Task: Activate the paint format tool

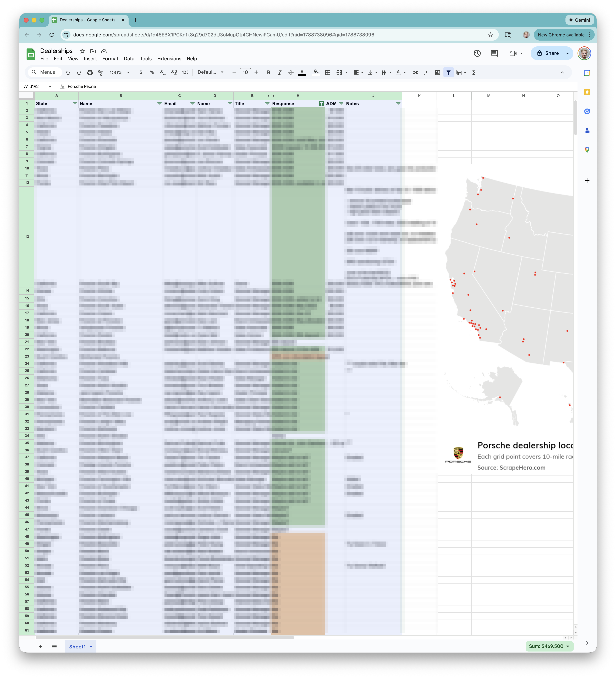Action: (x=101, y=72)
